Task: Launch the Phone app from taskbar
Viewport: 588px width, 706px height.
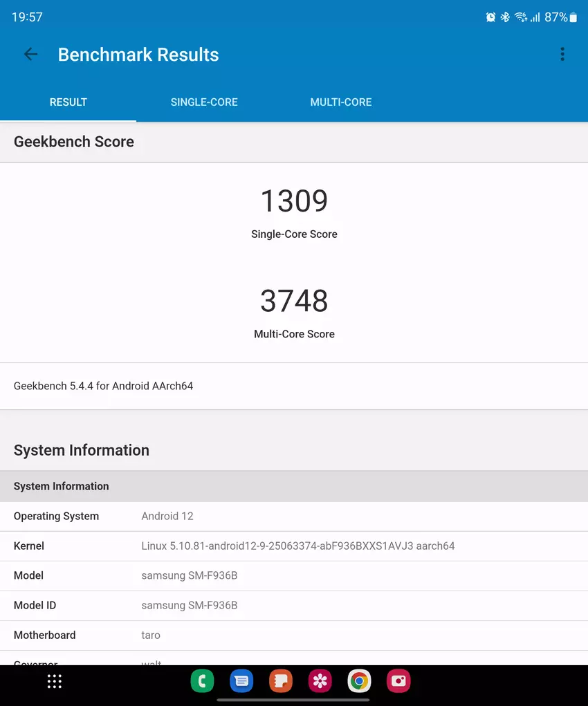Action: [x=202, y=682]
